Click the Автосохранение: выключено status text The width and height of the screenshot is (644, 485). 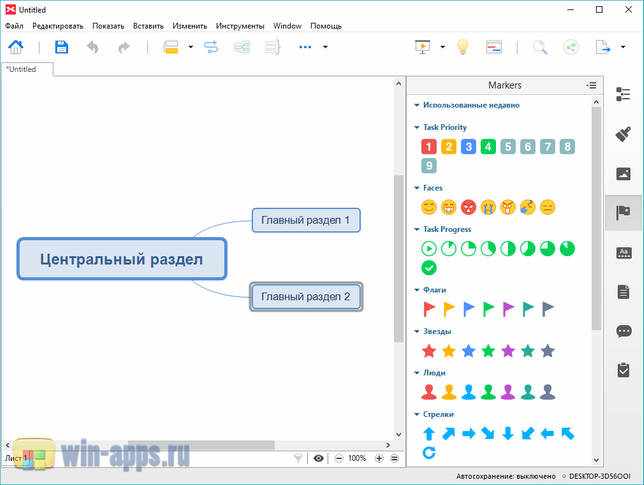click(506, 476)
